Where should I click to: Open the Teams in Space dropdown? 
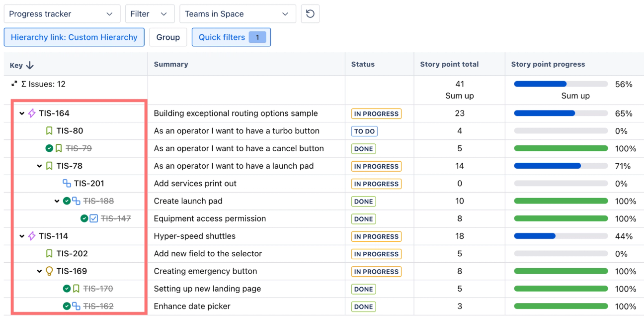pos(238,14)
